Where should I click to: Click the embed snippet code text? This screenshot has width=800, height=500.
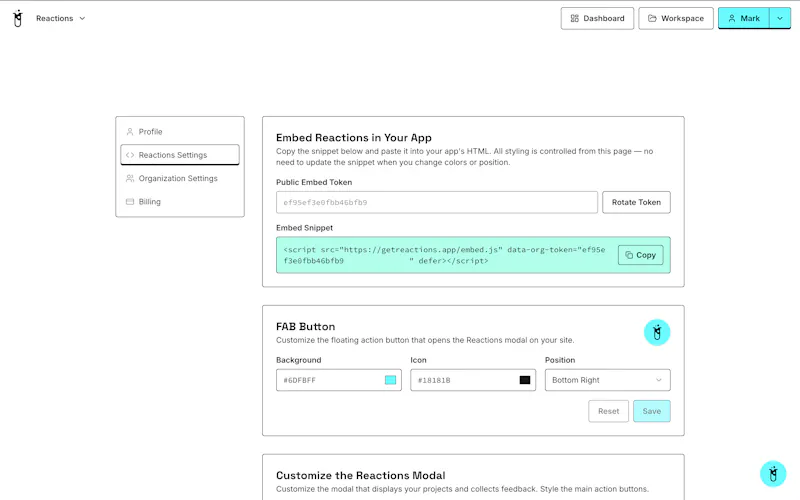(444, 255)
